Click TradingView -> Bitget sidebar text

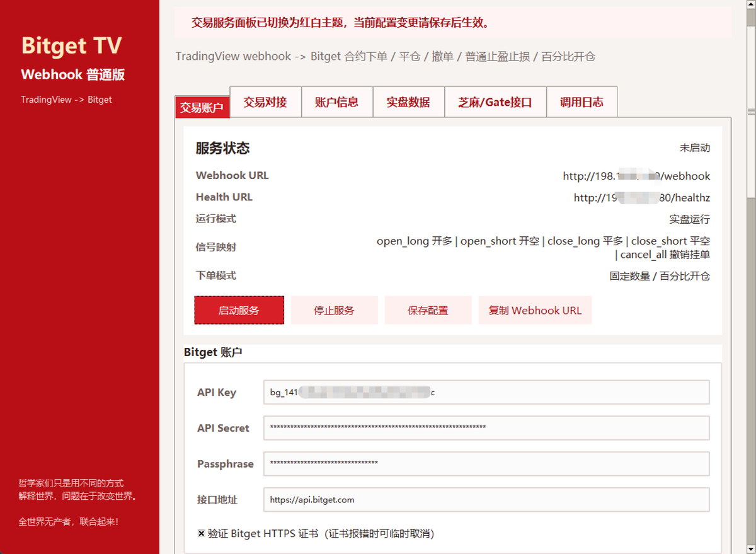coord(66,100)
